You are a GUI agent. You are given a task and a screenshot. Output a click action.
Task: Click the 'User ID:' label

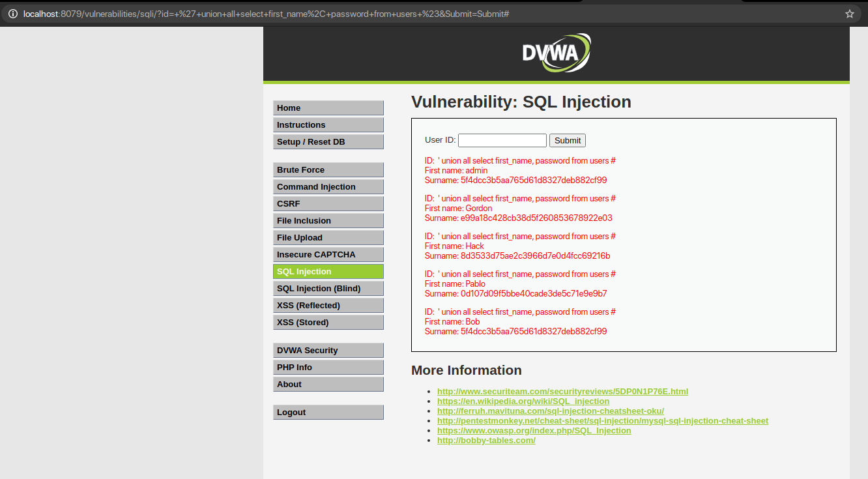click(x=441, y=140)
